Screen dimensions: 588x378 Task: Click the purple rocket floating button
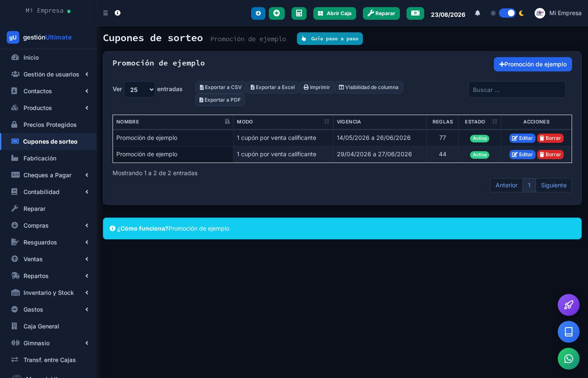tap(569, 305)
